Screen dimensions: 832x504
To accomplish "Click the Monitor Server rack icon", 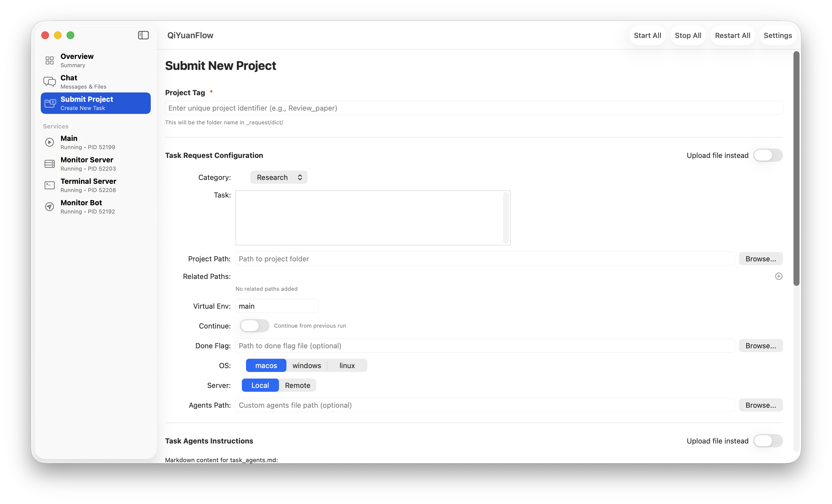I will click(50, 164).
